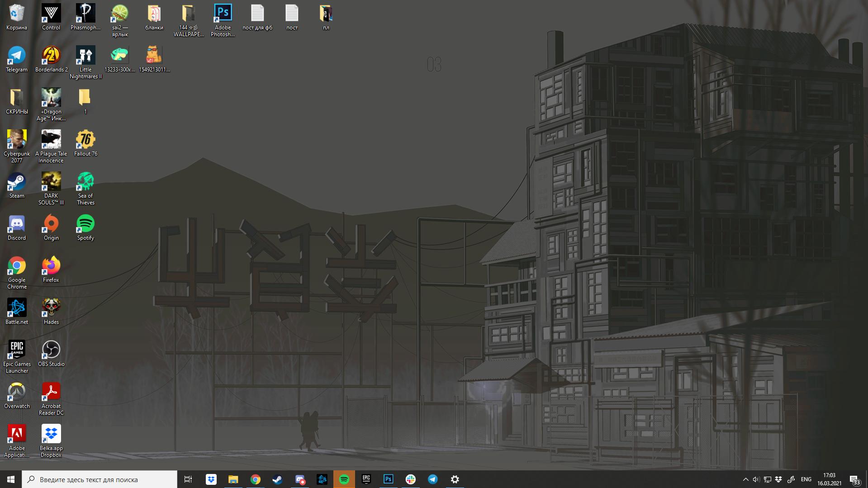Switch to Chrome in the taskbar
Image resolution: width=868 pixels, height=488 pixels.
point(256,479)
